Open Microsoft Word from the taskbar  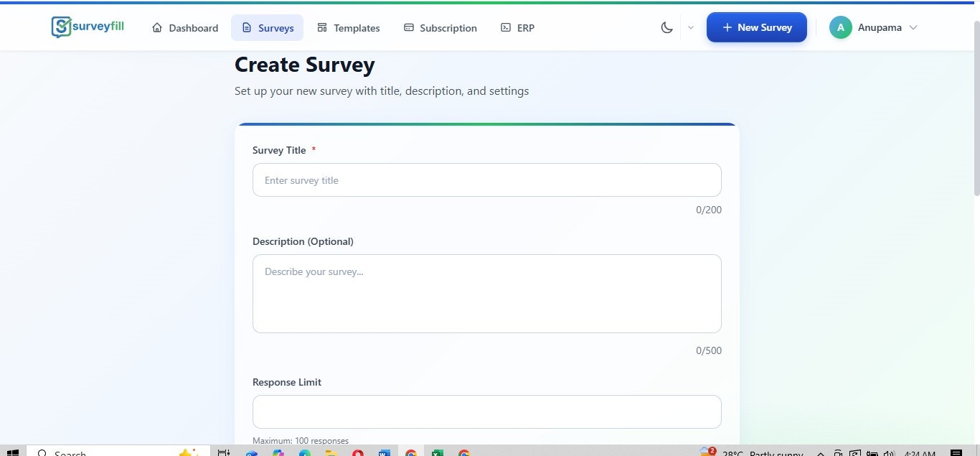pyautogui.click(x=384, y=452)
